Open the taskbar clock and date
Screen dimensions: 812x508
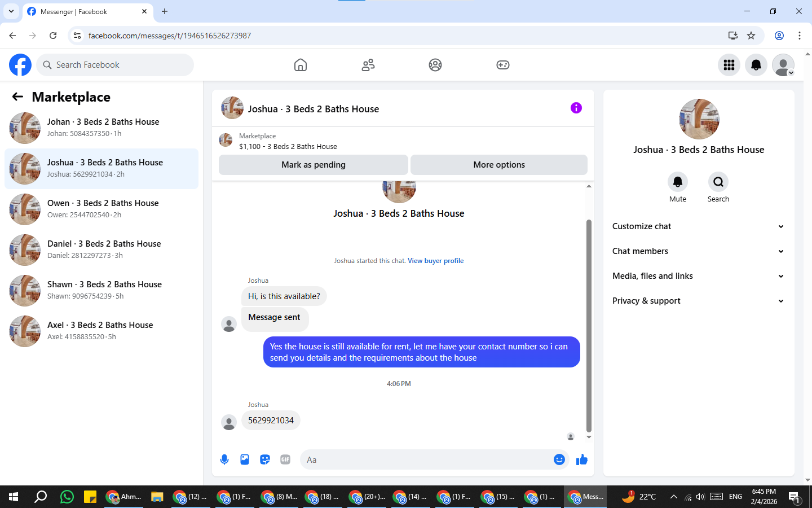coord(764,497)
